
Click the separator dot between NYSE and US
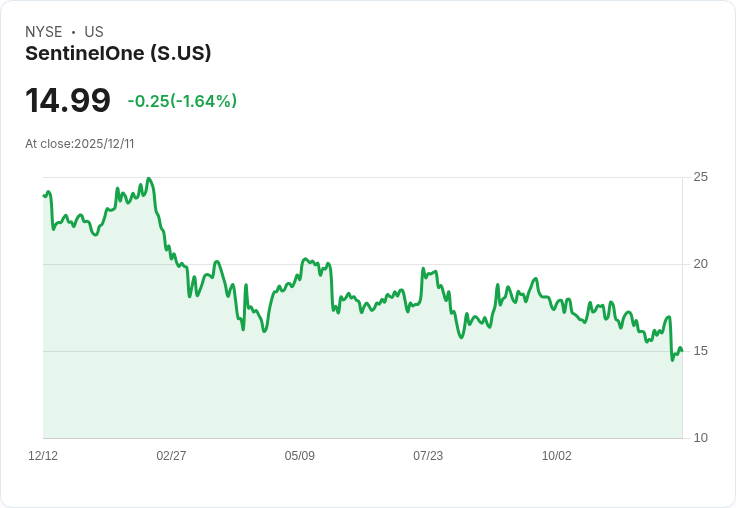pos(73,32)
